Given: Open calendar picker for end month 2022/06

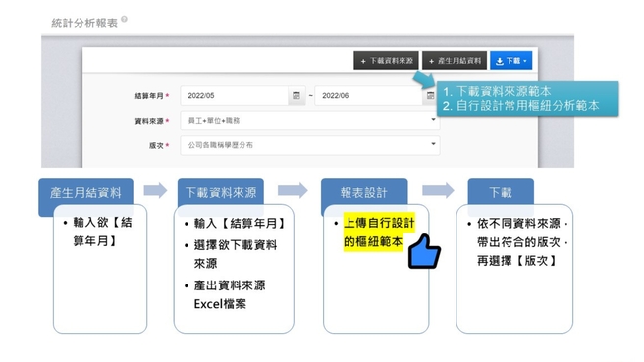Looking at the screenshot, I should [x=430, y=95].
